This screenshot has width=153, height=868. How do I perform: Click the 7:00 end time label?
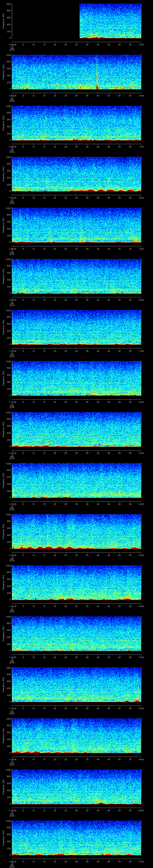pyautogui.click(x=141, y=147)
